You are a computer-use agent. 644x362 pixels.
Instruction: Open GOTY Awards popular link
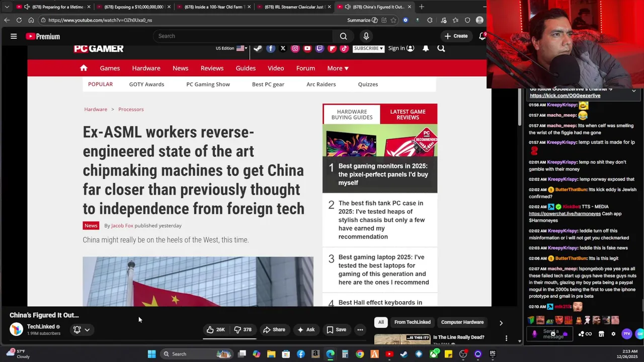(146, 84)
